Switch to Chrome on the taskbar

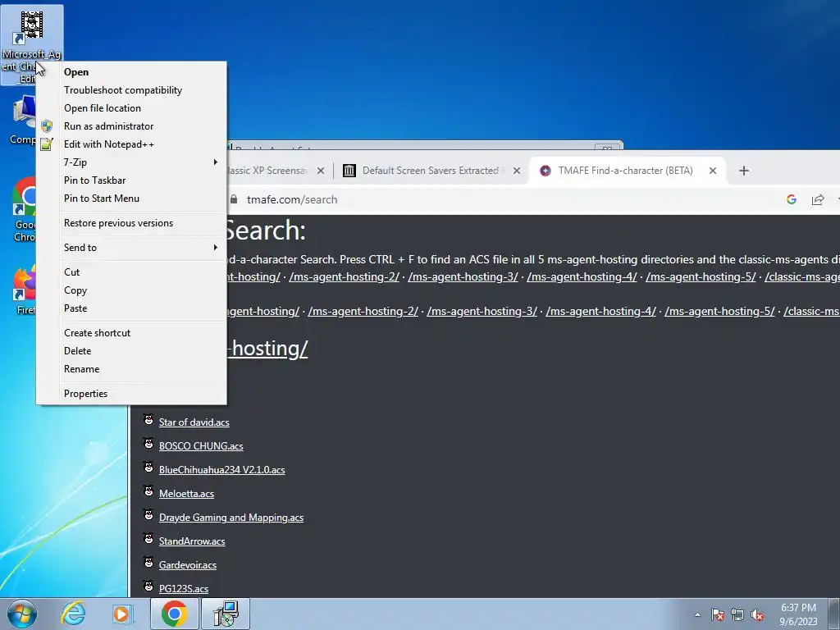tap(174, 614)
